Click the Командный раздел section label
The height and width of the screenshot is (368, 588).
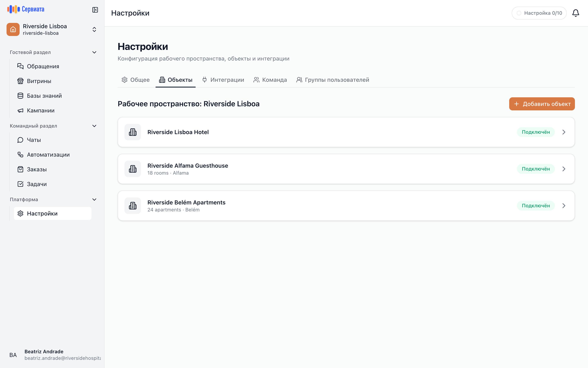point(33,126)
